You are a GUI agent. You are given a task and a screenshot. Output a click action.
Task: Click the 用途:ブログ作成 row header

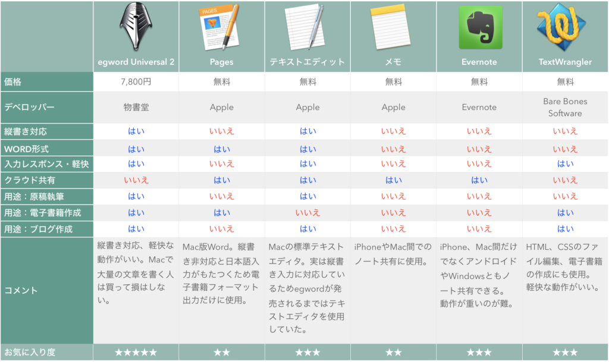tap(46, 229)
